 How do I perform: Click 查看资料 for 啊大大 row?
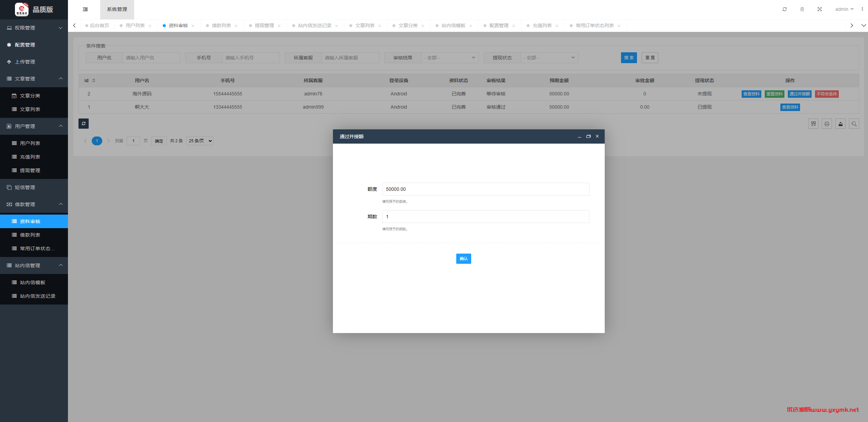click(790, 107)
